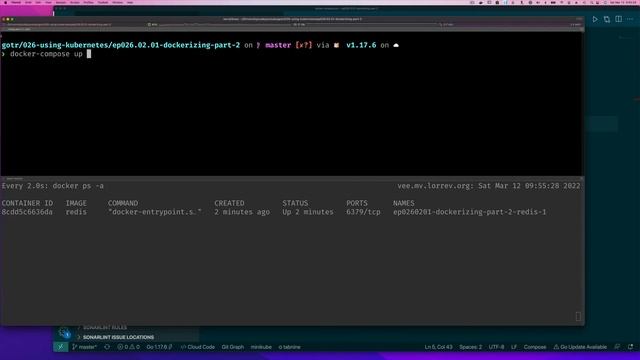Open the notifications bell in status bar
The height and width of the screenshot is (360, 640).
[x=631, y=347]
